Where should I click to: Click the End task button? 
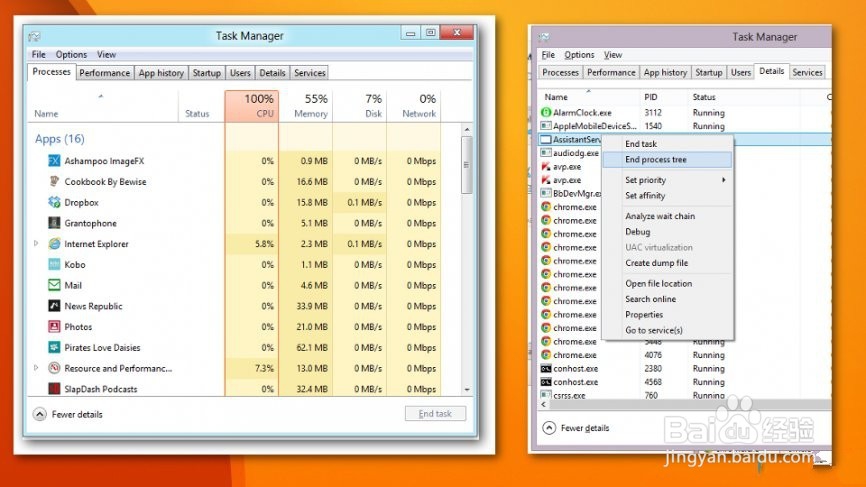pyautogui.click(x=435, y=414)
